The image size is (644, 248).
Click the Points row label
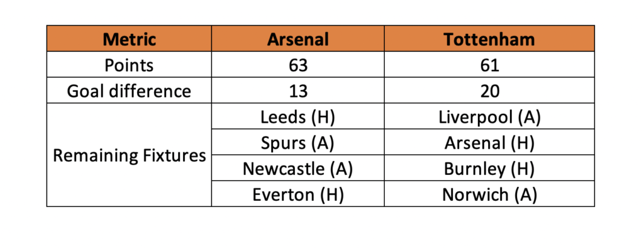129,65
